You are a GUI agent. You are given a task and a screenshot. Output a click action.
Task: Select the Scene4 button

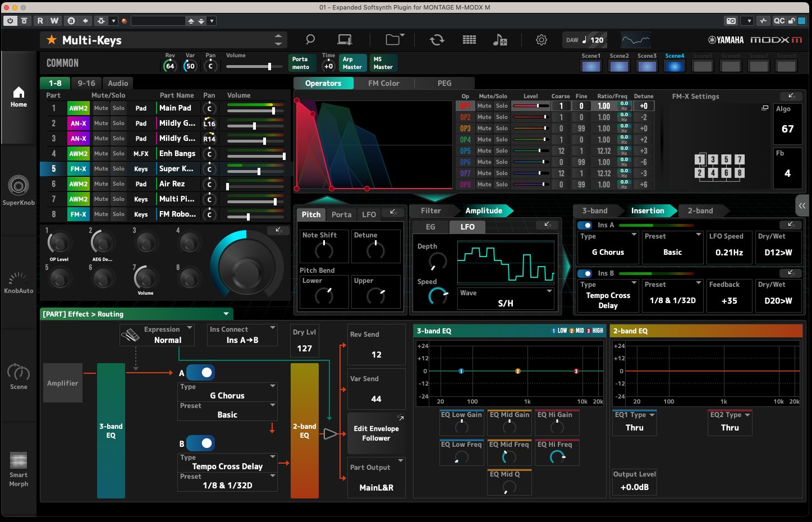pos(675,66)
